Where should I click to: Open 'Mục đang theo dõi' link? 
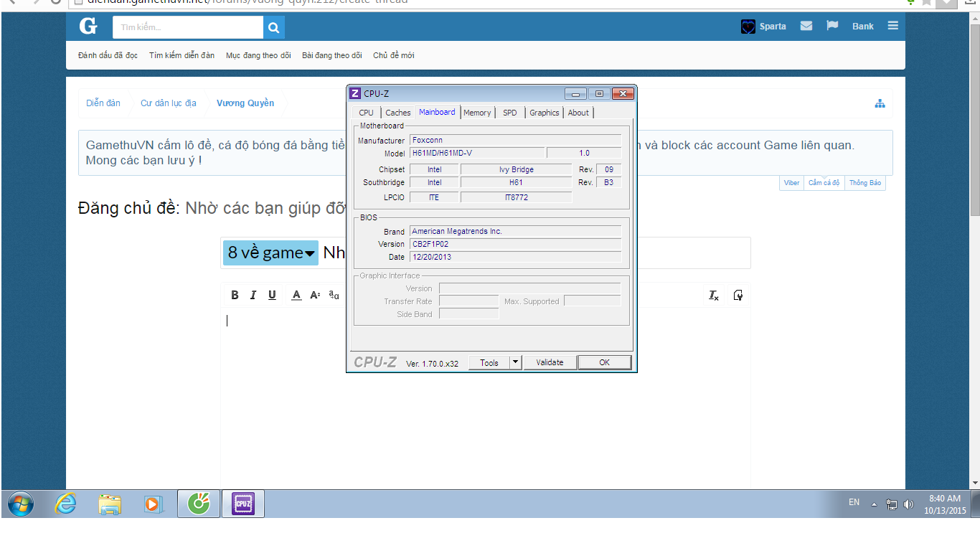pyautogui.click(x=258, y=55)
